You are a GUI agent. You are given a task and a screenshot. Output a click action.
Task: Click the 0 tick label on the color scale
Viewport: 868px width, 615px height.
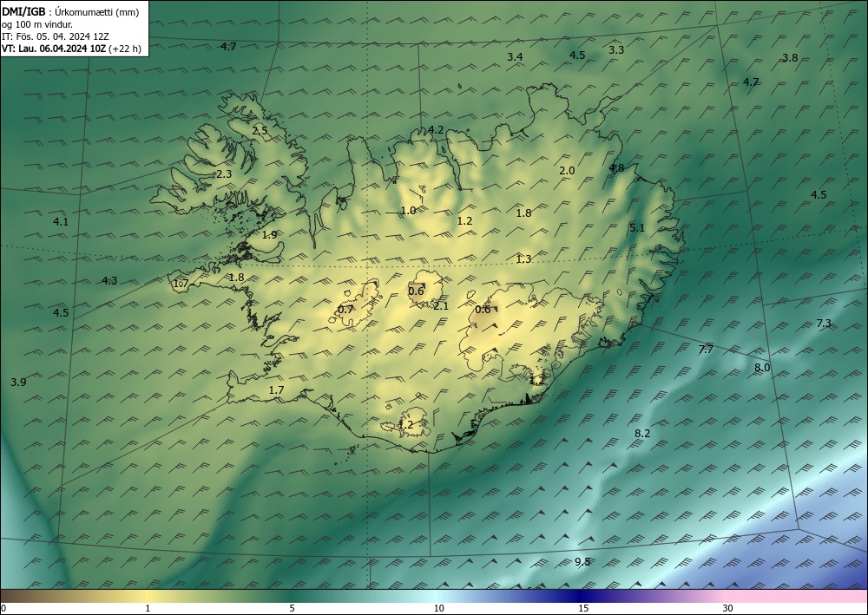(4, 609)
